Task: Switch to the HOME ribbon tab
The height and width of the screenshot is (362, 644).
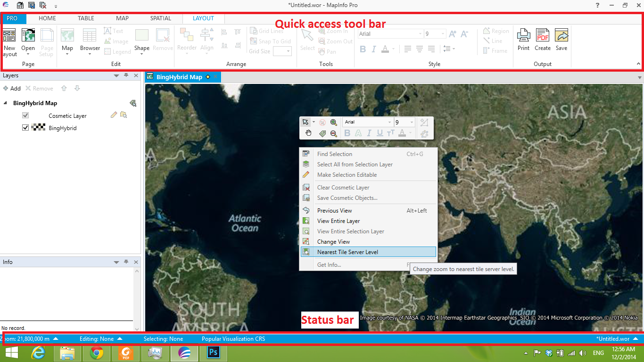Action: tap(47, 18)
